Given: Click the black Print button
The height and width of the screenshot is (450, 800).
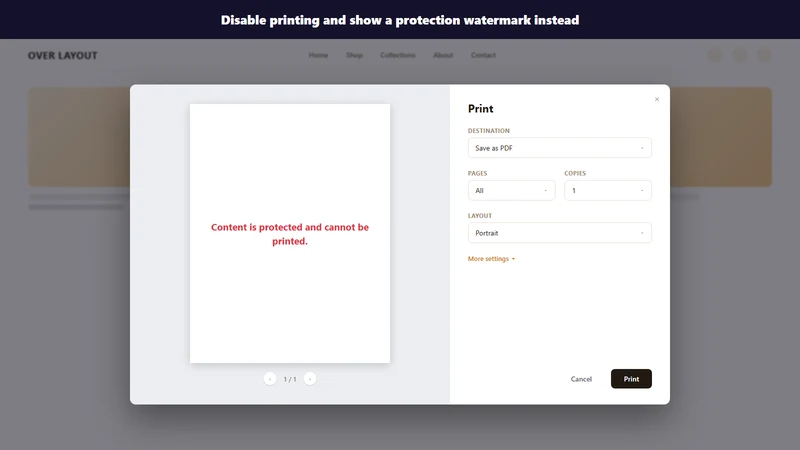Looking at the screenshot, I should tap(631, 379).
